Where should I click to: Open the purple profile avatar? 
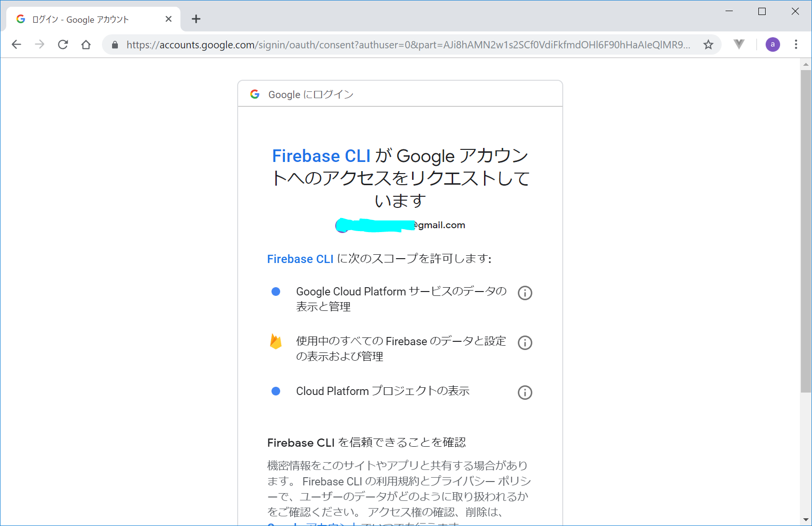(x=772, y=44)
